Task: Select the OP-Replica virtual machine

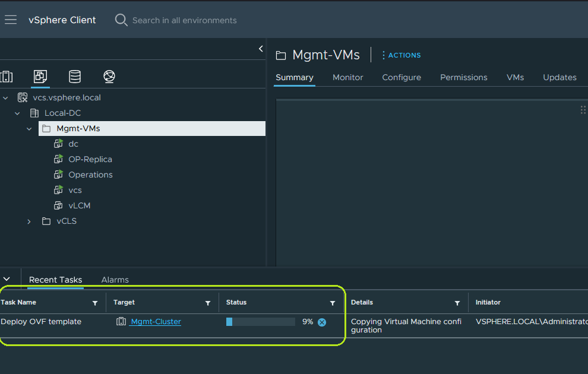Action: pyautogui.click(x=90, y=159)
